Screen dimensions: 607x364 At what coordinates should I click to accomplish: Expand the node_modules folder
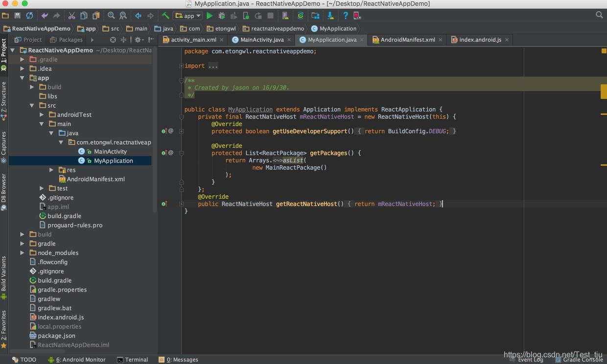pos(22,253)
